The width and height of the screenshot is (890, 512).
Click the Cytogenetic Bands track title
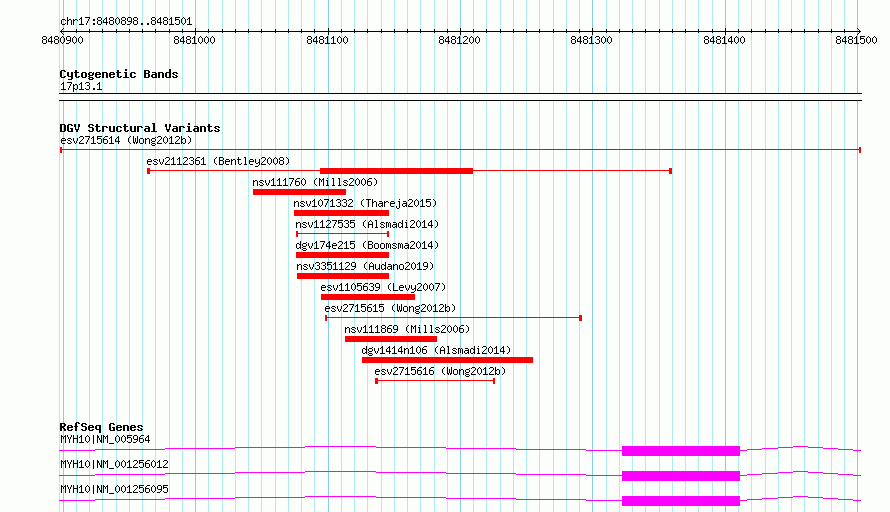point(119,74)
